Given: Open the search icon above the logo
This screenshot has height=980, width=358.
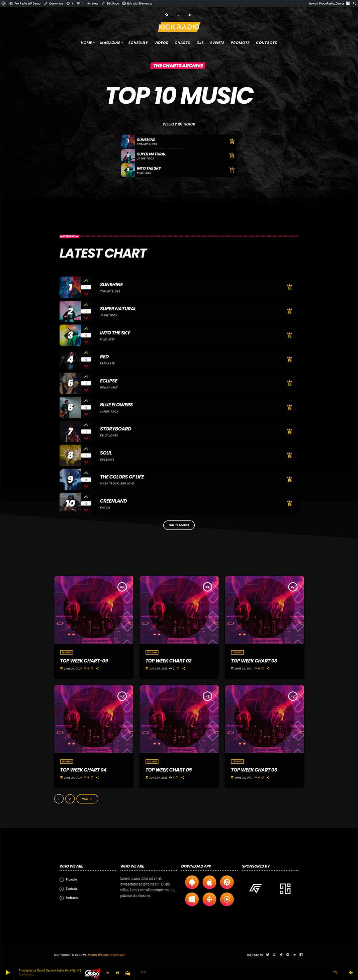Looking at the screenshot, I should [x=167, y=15].
